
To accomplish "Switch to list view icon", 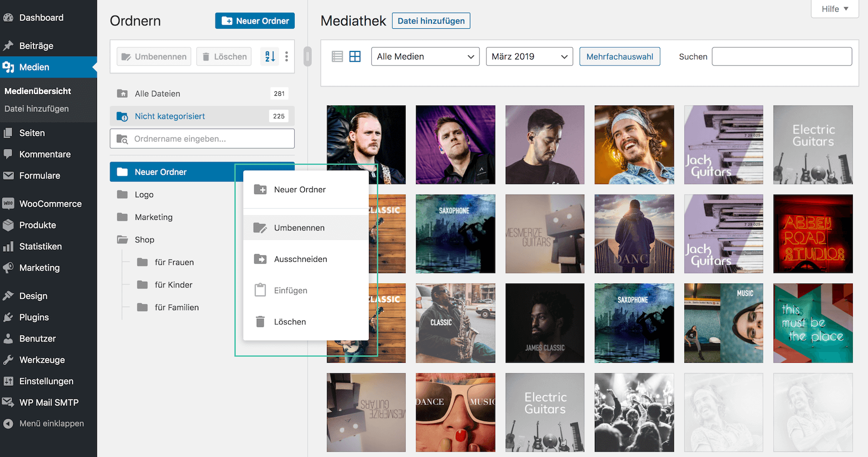I will 337,56.
